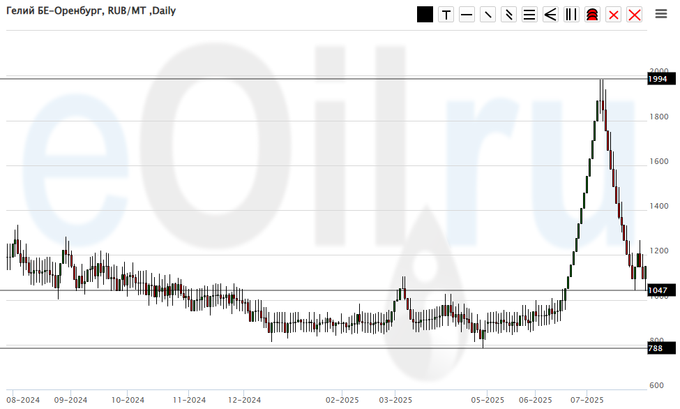This screenshot has height=409, width=680.
Task: Click the 12-2024 date axis label
Action: click(x=244, y=398)
